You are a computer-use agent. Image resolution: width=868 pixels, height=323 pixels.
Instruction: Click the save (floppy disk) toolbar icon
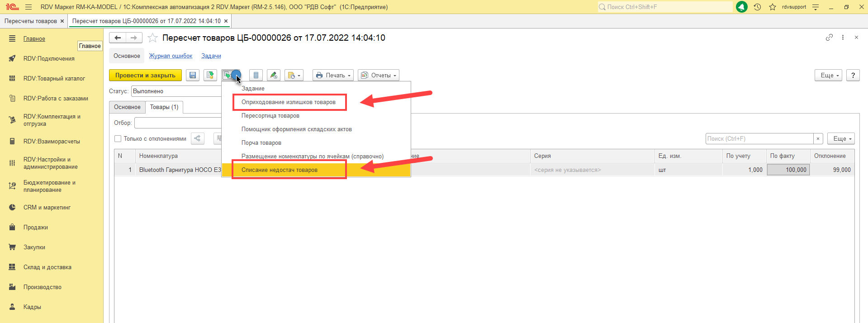193,75
